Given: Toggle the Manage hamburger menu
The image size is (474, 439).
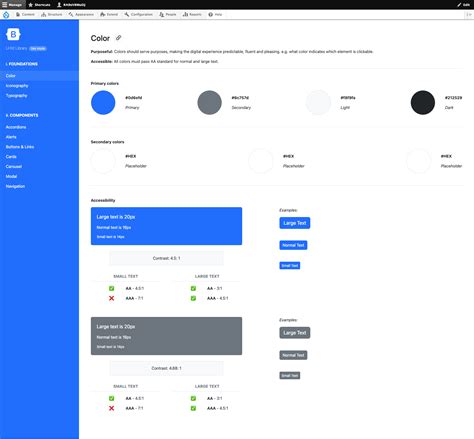Looking at the screenshot, I should (x=12, y=5).
